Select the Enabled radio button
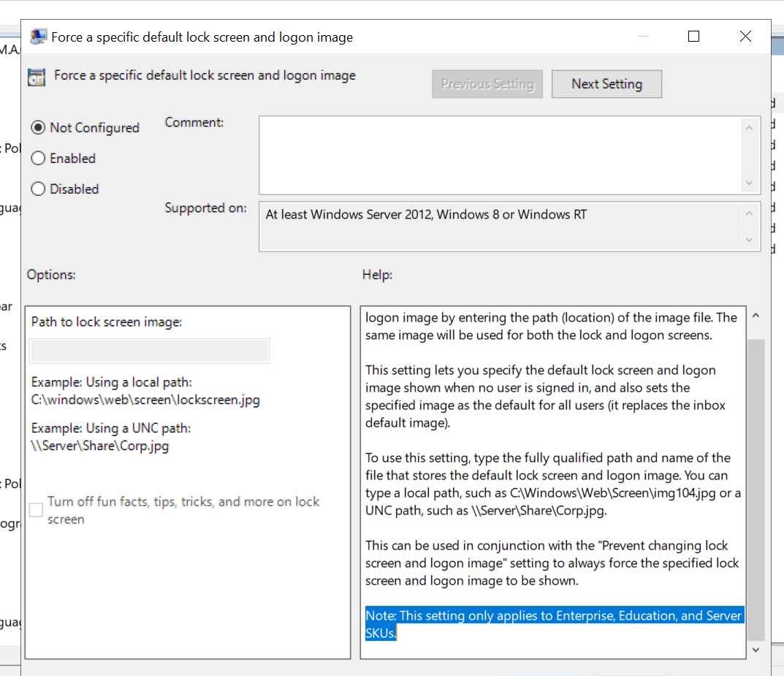 (38, 159)
